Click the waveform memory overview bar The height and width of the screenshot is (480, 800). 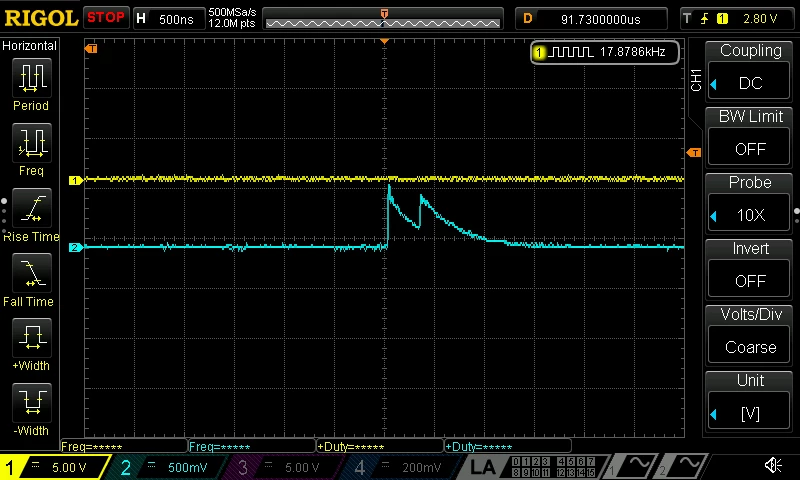coord(383,19)
